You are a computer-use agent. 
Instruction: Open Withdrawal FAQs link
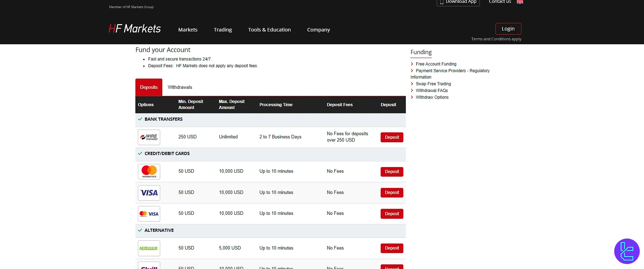click(x=432, y=91)
